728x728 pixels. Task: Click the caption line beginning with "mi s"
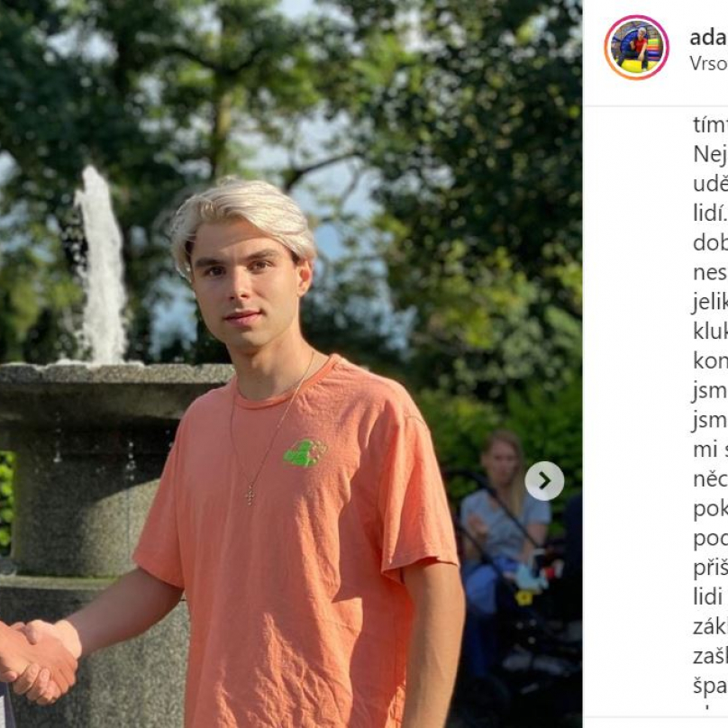[x=710, y=450]
